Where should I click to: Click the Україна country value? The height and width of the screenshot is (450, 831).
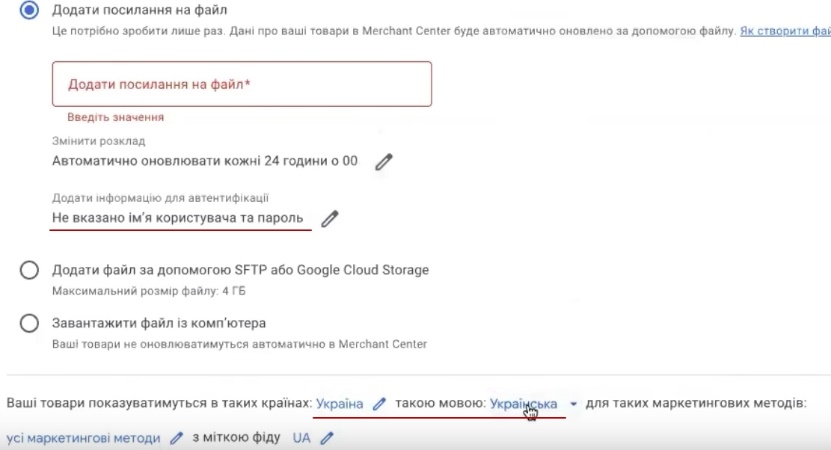pos(339,404)
